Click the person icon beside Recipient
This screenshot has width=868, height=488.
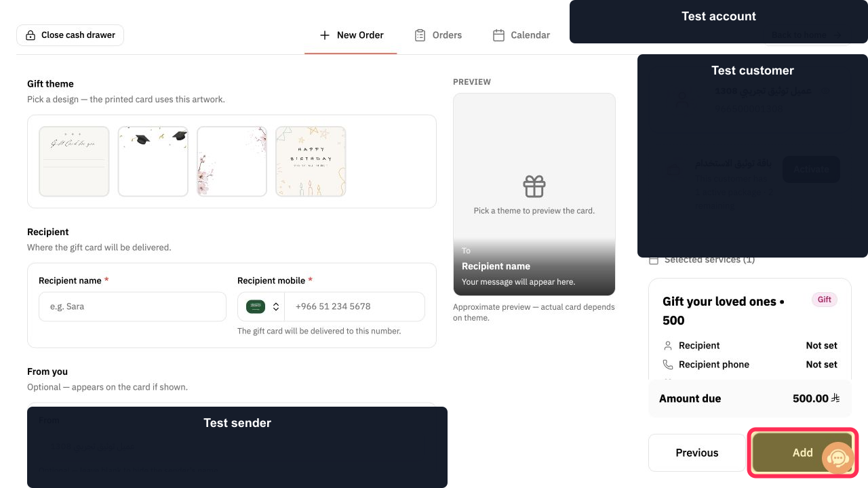(x=668, y=346)
